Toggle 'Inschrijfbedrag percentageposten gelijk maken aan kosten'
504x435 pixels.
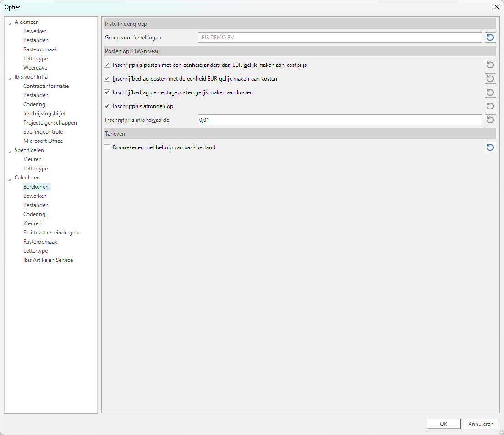(x=107, y=92)
